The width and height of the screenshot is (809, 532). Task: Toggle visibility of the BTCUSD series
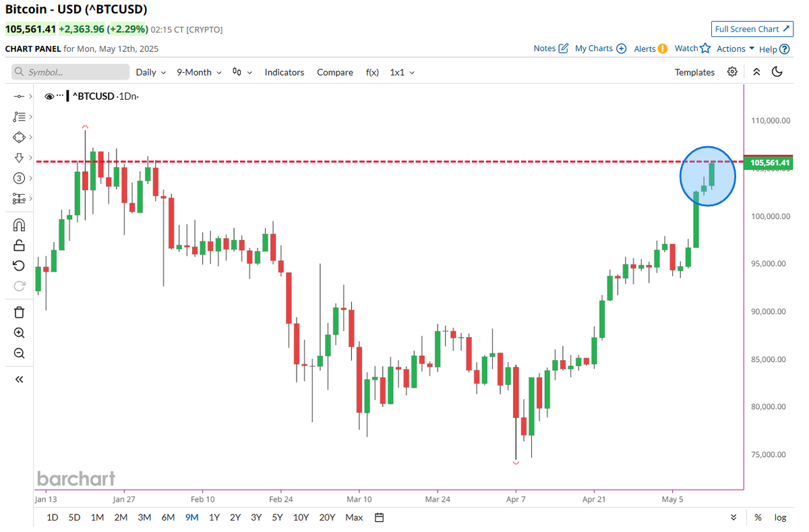click(x=49, y=96)
